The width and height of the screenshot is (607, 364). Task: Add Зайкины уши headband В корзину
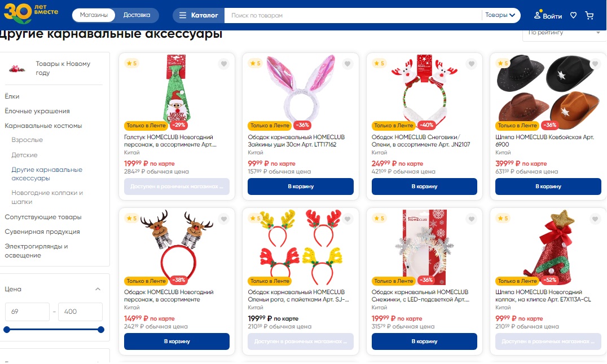[301, 187]
